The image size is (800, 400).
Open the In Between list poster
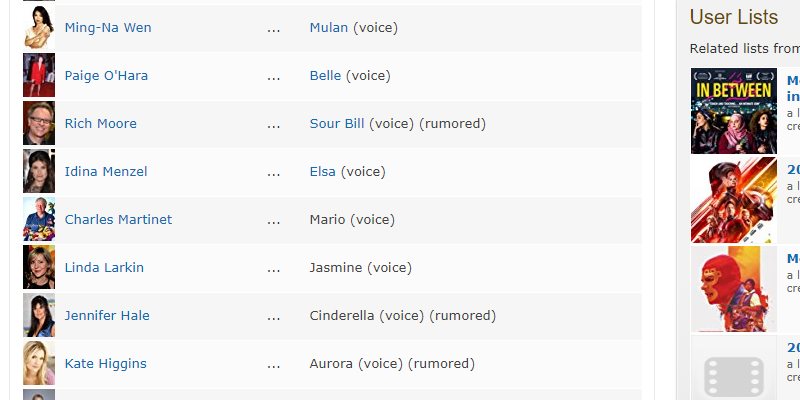coord(733,111)
